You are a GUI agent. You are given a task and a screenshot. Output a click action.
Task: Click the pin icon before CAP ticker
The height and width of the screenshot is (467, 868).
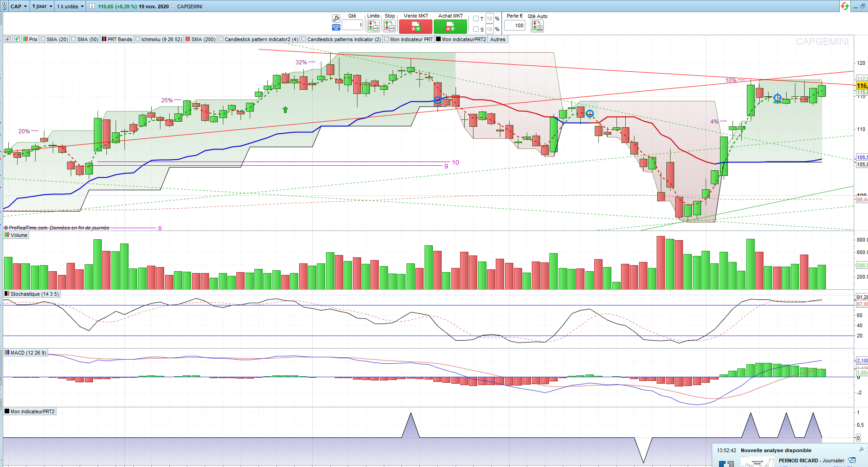[5, 6]
